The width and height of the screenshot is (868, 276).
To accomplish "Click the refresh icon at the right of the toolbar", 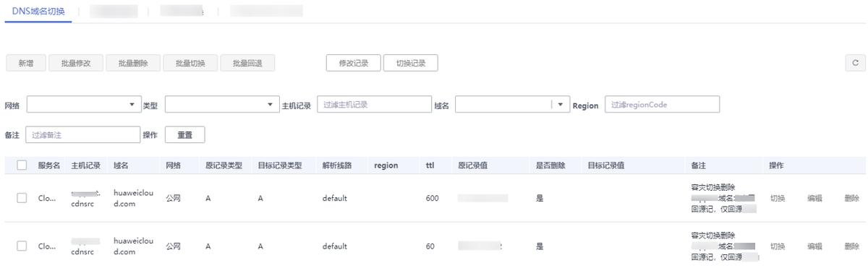I will pos(855,63).
